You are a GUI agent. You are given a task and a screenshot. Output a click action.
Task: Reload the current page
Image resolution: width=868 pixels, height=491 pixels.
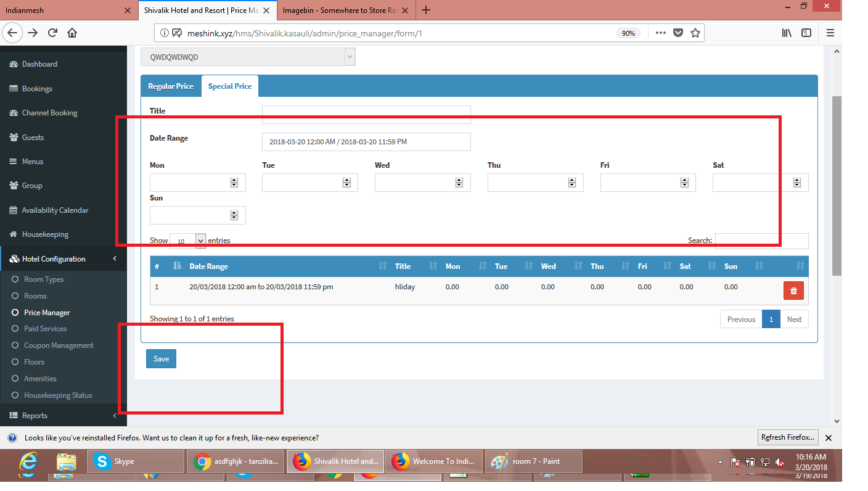point(52,33)
